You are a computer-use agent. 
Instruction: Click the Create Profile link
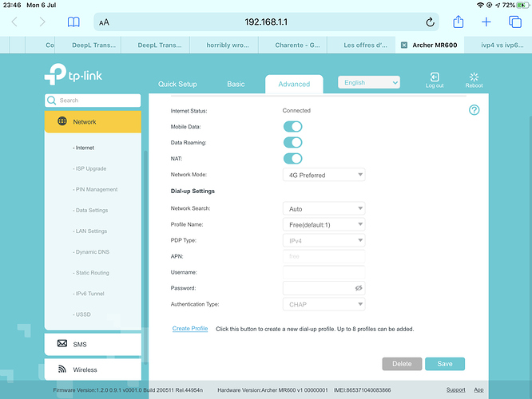[x=190, y=329]
